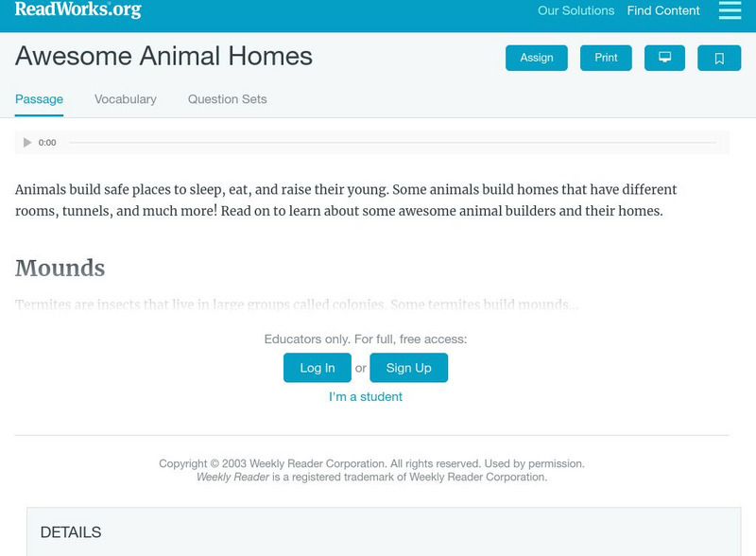Bookmark this passage with bookmark icon

click(x=719, y=58)
